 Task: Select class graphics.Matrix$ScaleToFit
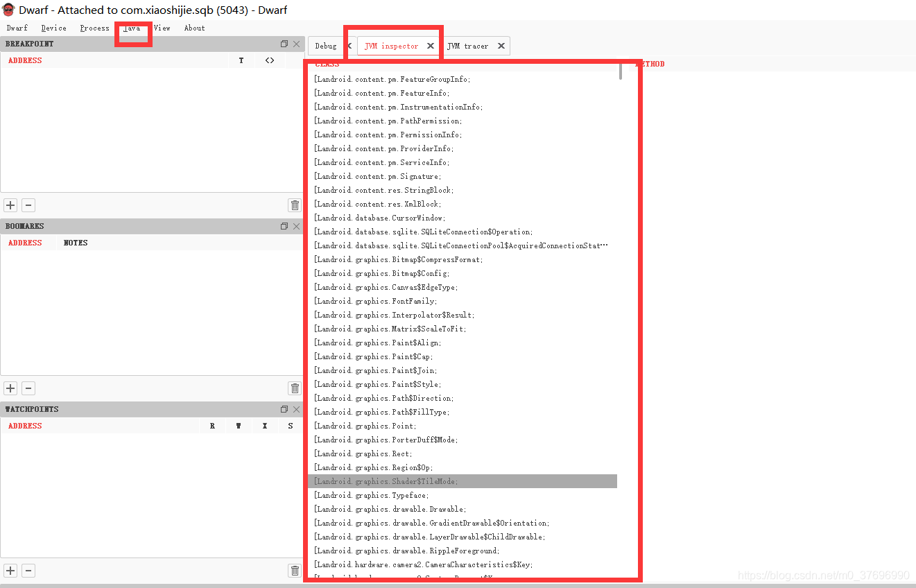[463, 329]
